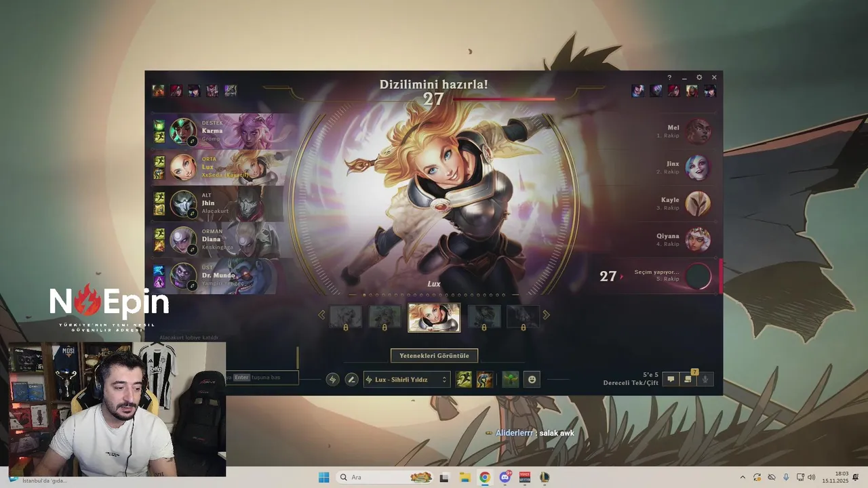Open File Explorer from the taskbar
The image size is (868, 488).
click(465, 477)
